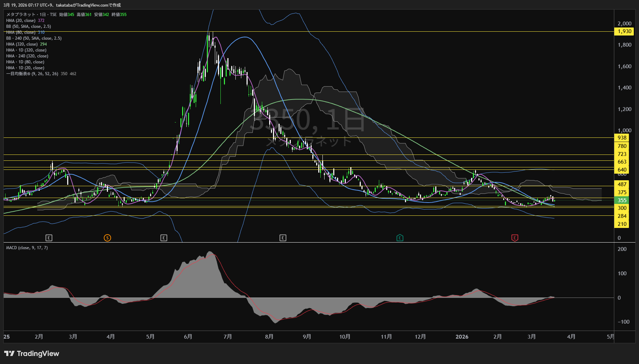The height and width of the screenshot is (364, 639).
Task: Select the BB · 240 indicator legend
Action: pos(34,38)
